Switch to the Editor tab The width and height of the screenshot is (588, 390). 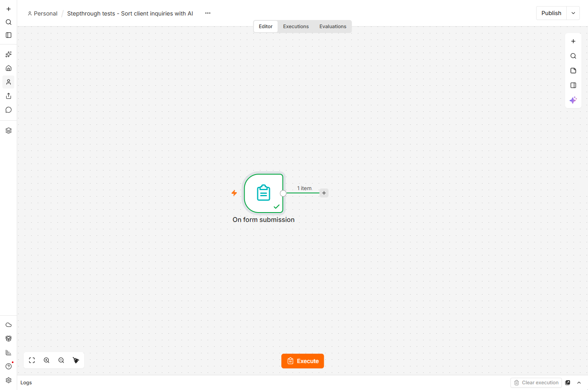click(x=265, y=27)
